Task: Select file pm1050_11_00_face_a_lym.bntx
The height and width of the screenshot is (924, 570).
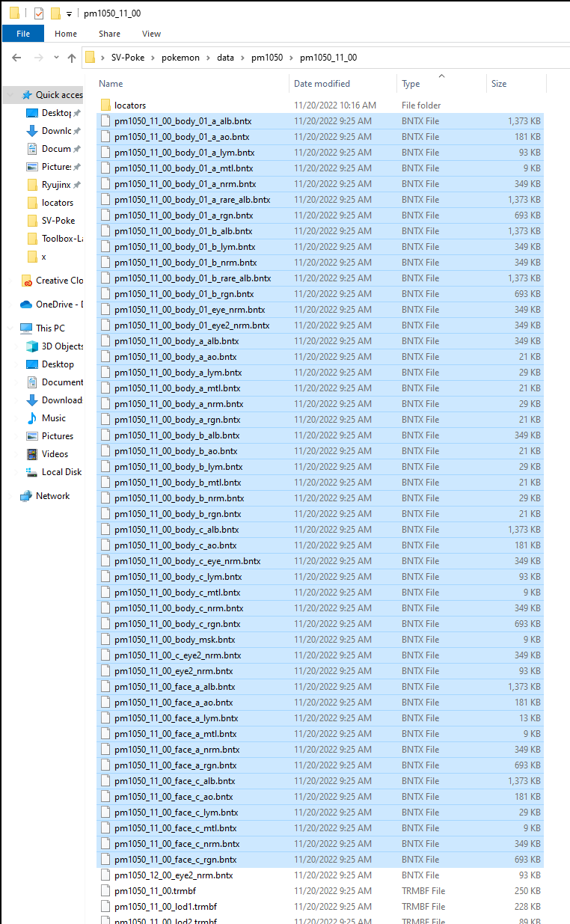Action: 320,718
